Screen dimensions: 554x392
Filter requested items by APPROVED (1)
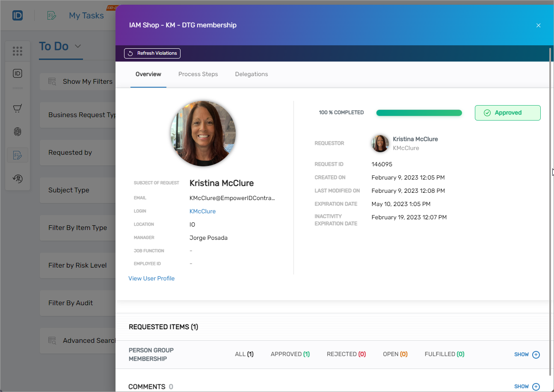pyautogui.click(x=290, y=354)
